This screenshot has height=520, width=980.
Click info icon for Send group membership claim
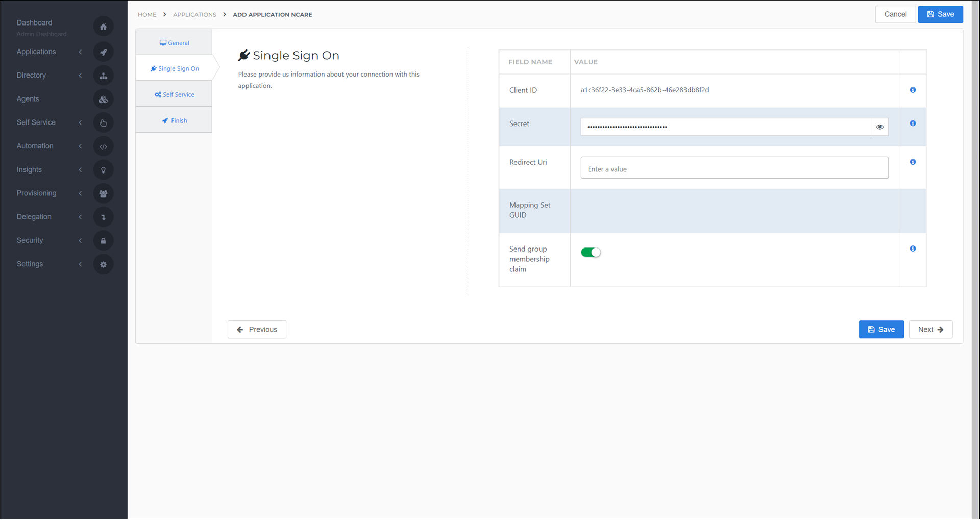coord(913,249)
